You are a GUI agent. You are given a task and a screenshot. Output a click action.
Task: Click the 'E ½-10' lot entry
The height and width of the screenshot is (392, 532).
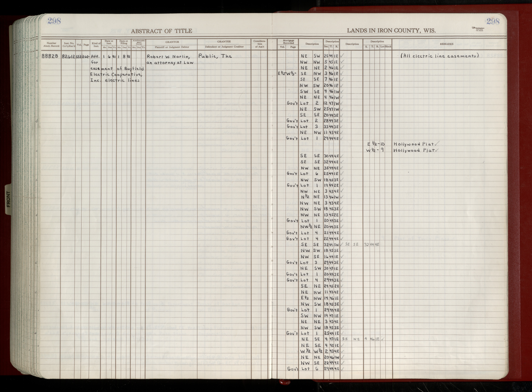[x=376, y=144]
